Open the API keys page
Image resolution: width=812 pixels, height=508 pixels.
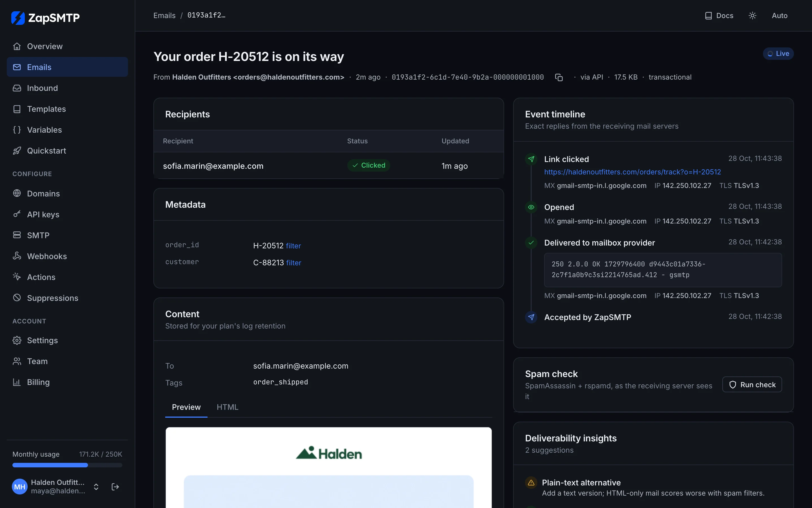(x=67, y=214)
